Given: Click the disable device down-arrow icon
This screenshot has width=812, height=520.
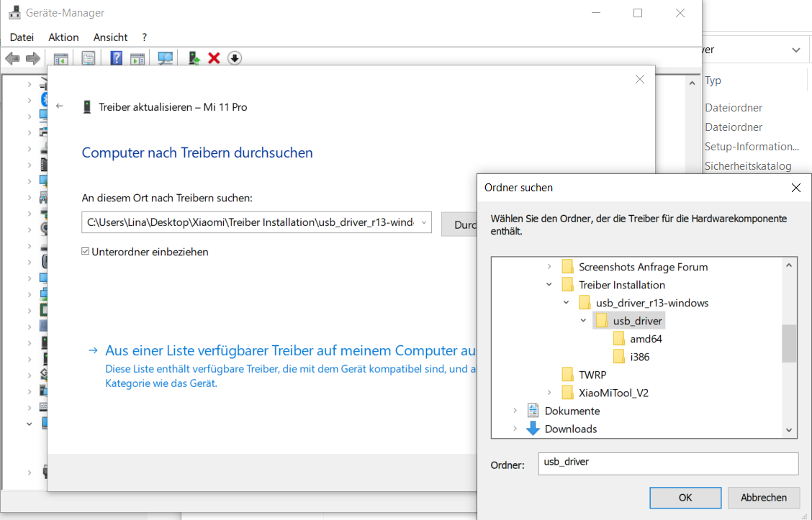Looking at the screenshot, I should [x=234, y=58].
